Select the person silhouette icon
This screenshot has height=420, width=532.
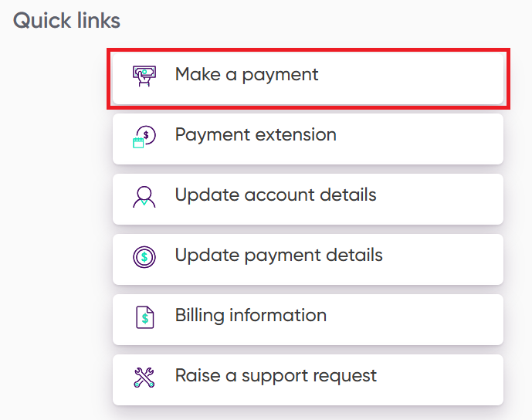point(144,197)
